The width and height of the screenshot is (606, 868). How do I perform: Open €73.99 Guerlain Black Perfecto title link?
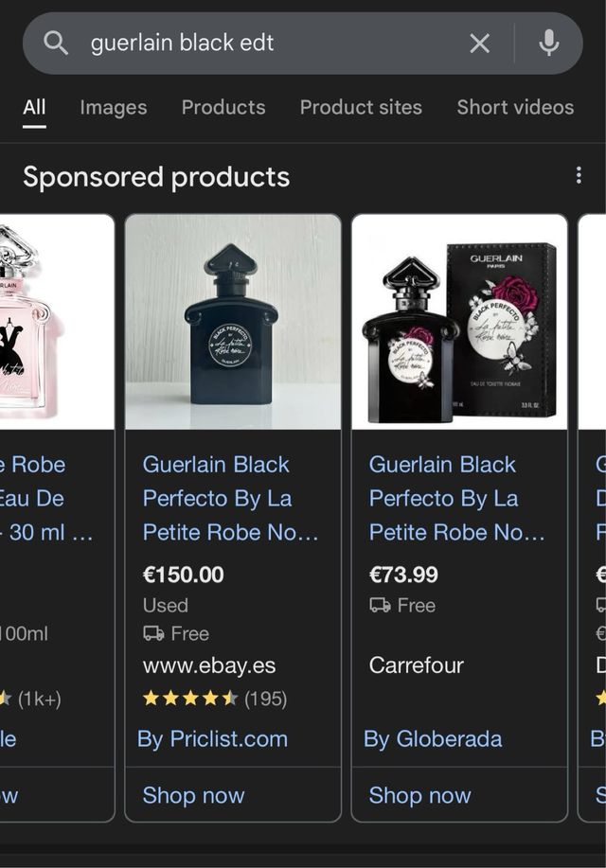(x=456, y=498)
